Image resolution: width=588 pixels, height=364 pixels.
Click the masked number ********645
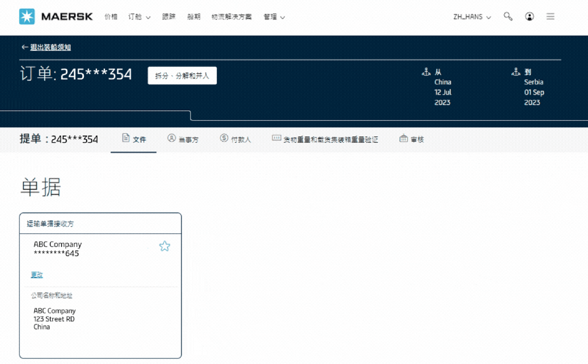(56, 254)
